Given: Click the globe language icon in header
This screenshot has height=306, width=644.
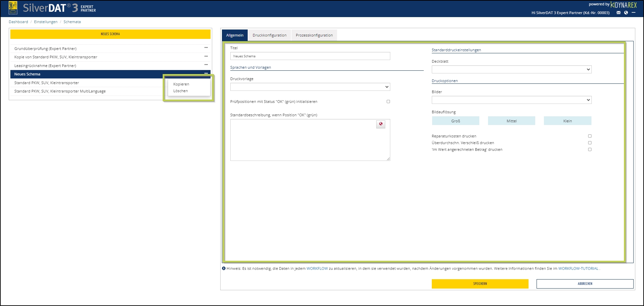Looking at the screenshot, I should (x=626, y=13).
